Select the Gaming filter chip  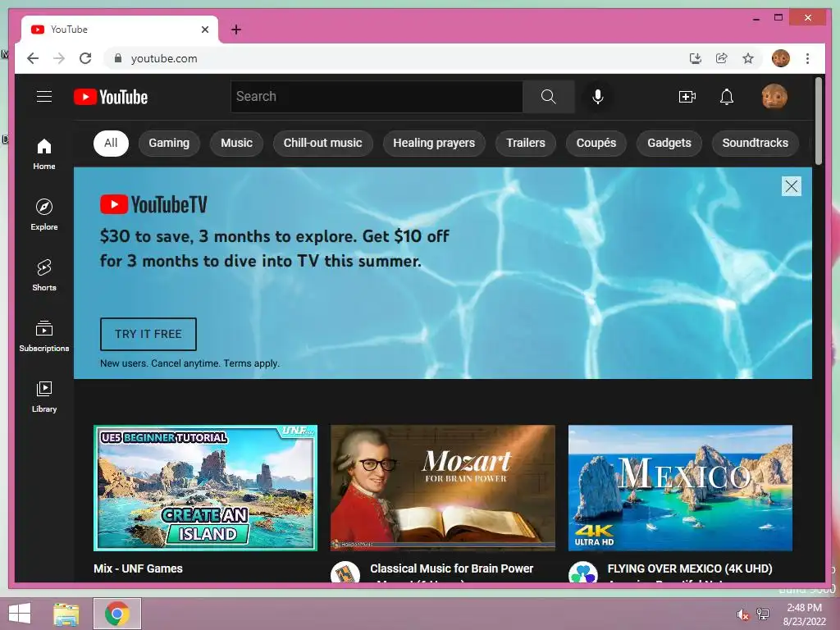point(169,143)
